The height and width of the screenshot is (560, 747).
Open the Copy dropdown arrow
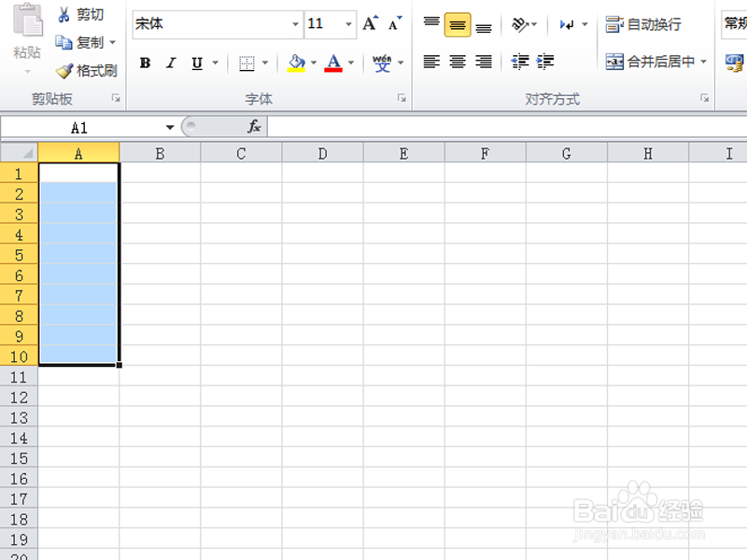coord(112,42)
